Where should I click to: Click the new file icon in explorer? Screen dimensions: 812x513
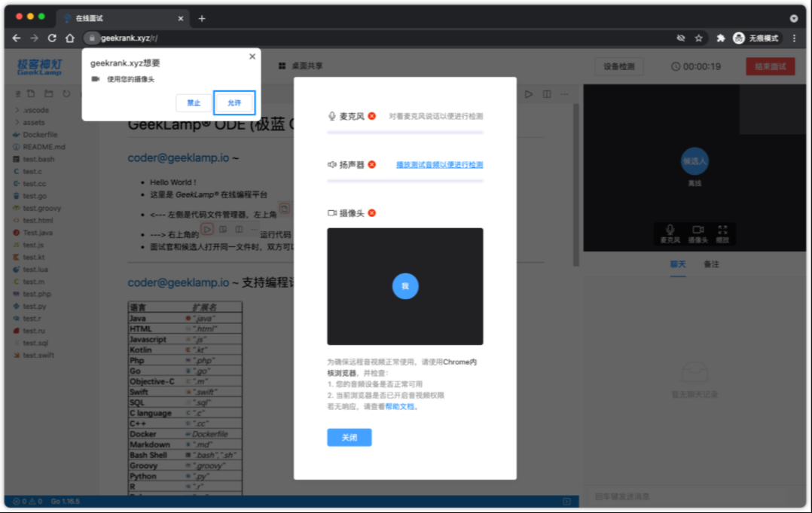[x=31, y=93]
